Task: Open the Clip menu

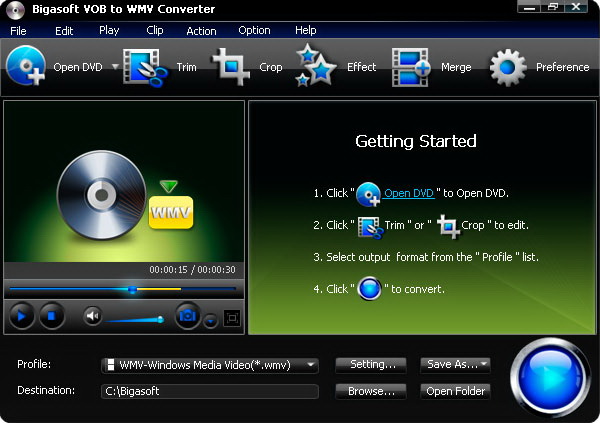Action: (155, 31)
